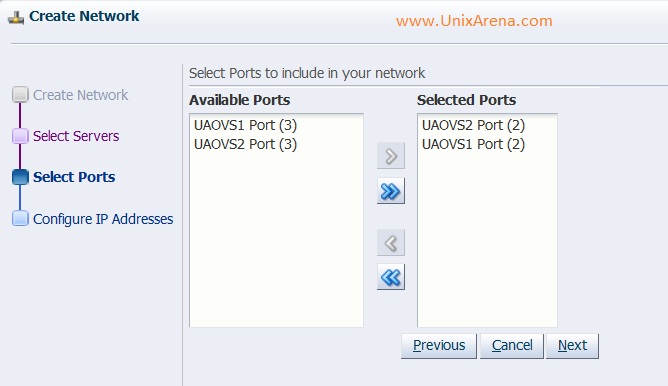Remove all ports with double left arrow
Image resolution: width=668 pixels, height=386 pixels.
pos(391,277)
